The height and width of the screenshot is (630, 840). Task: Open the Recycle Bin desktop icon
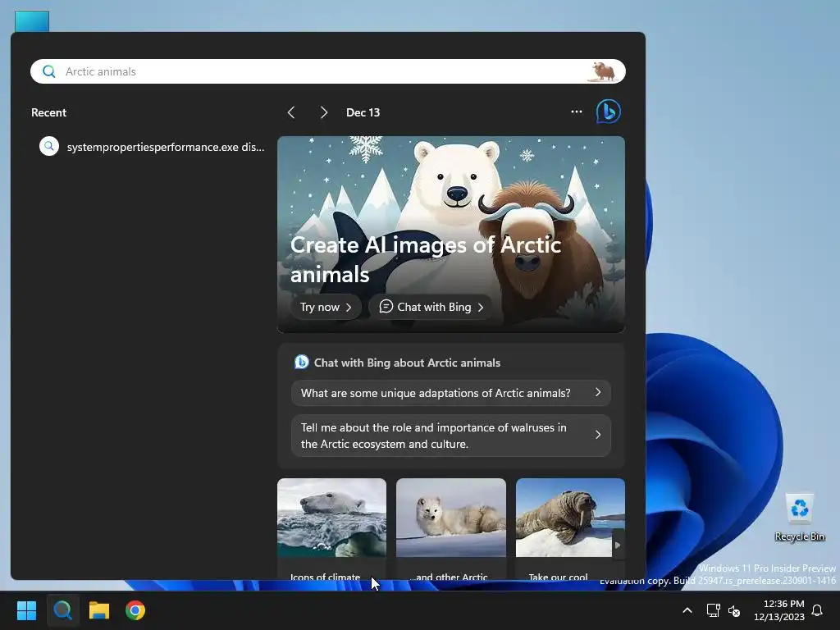tap(799, 517)
